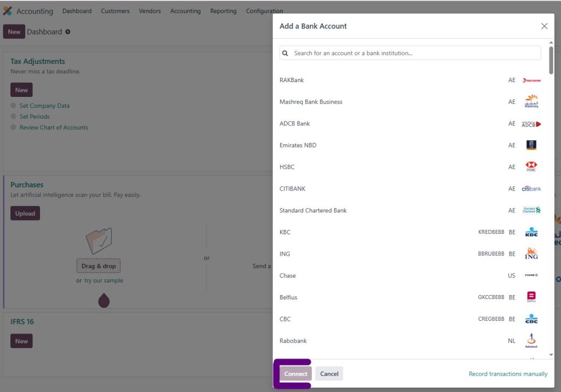Click the KREDBEBB BIC code
The image size is (561, 392).
click(491, 232)
